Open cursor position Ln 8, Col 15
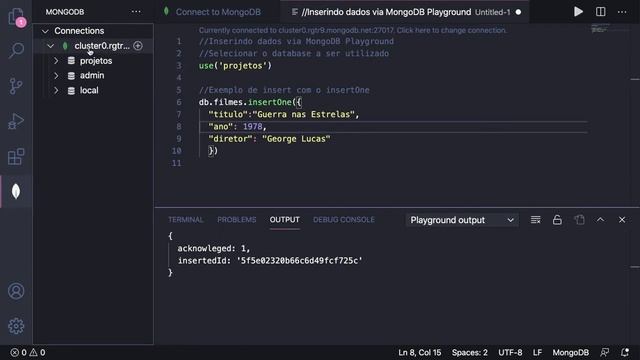The image size is (640, 360). pos(420,352)
